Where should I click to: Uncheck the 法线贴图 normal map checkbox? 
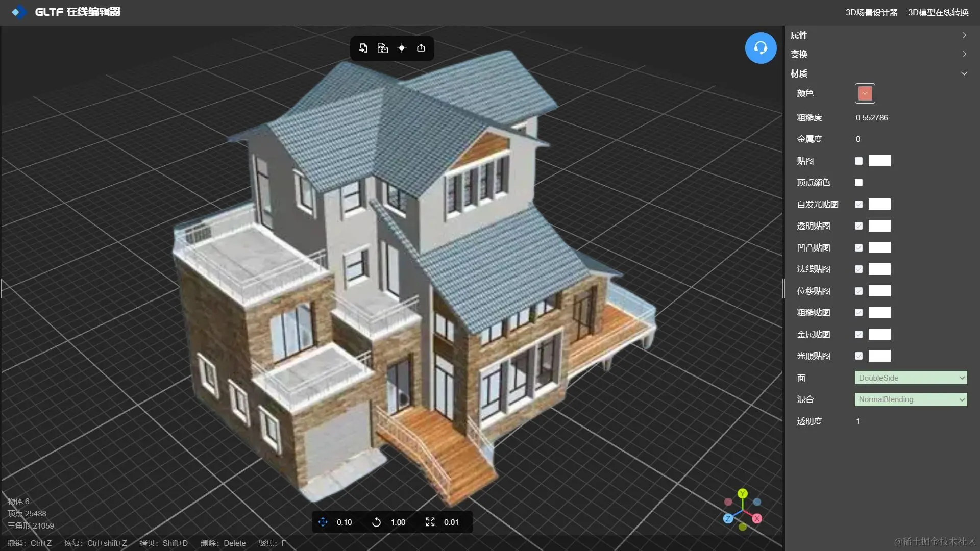859,269
